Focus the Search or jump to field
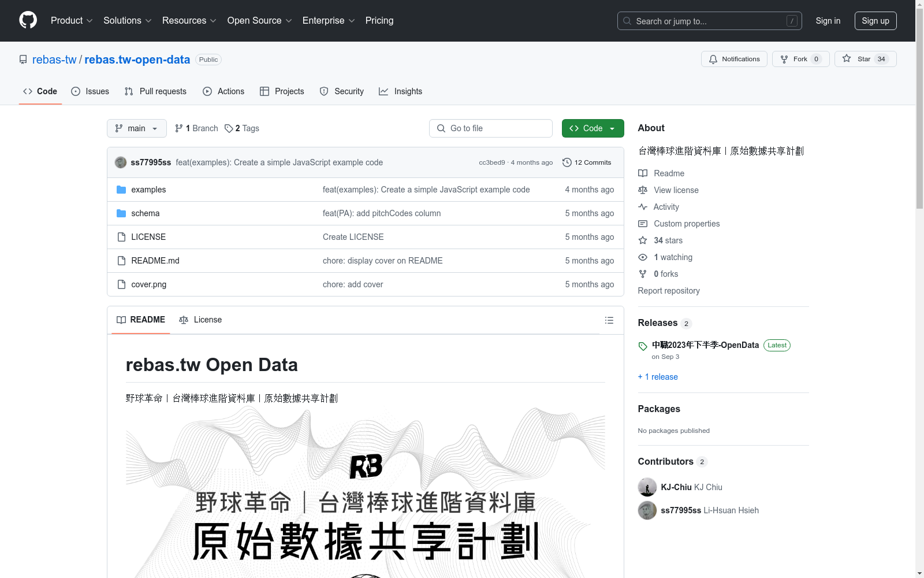Screen dimensions: 924x578 [x=710, y=21]
